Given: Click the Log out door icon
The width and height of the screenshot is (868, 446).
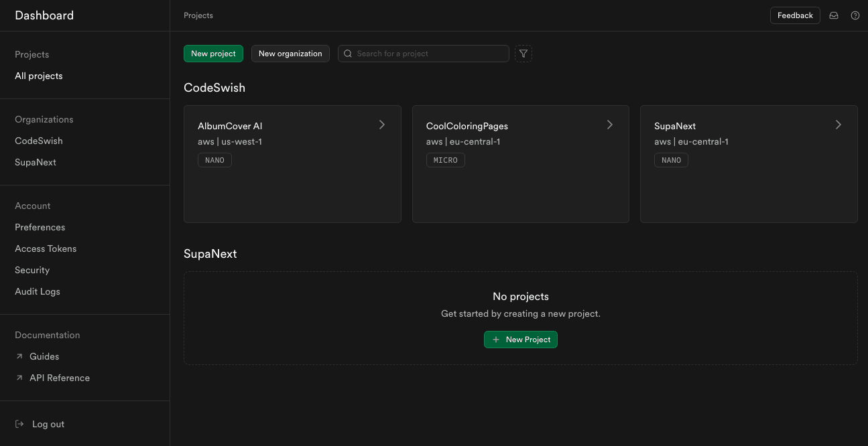Looking at the screenshot, I should pyautogui.click(x=19, y=424).
